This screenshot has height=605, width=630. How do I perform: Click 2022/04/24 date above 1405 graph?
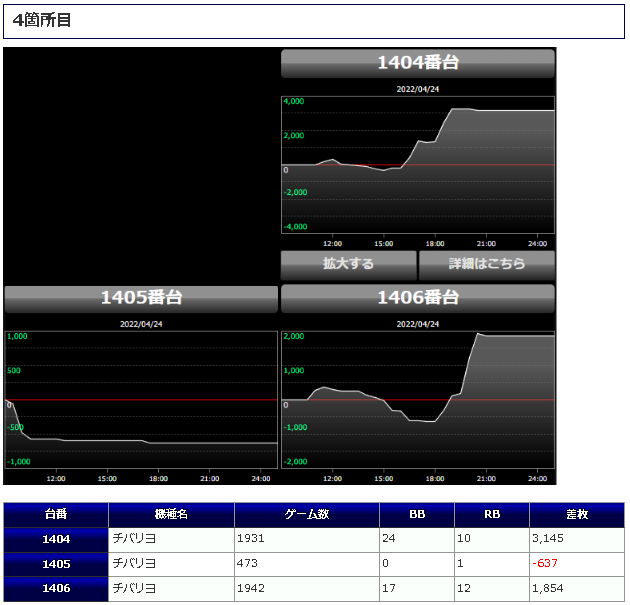(141, 324)
